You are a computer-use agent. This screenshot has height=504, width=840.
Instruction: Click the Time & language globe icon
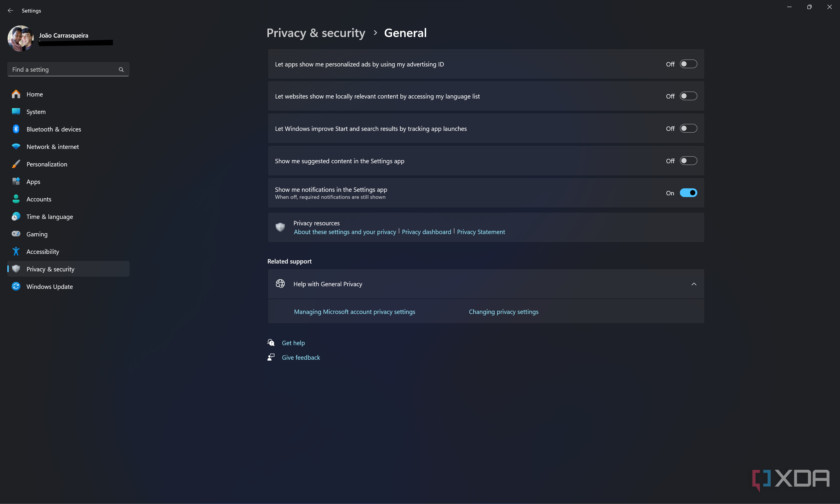pos(16,216)
